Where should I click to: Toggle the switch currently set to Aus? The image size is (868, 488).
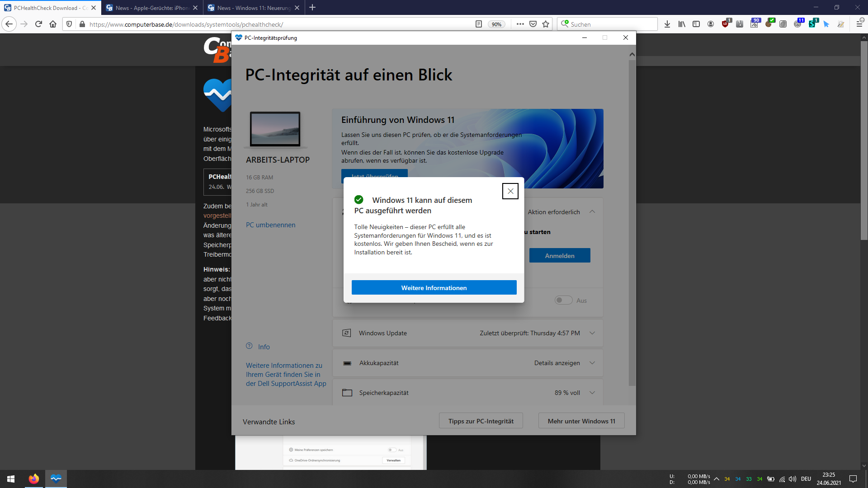tap(563, 300)
